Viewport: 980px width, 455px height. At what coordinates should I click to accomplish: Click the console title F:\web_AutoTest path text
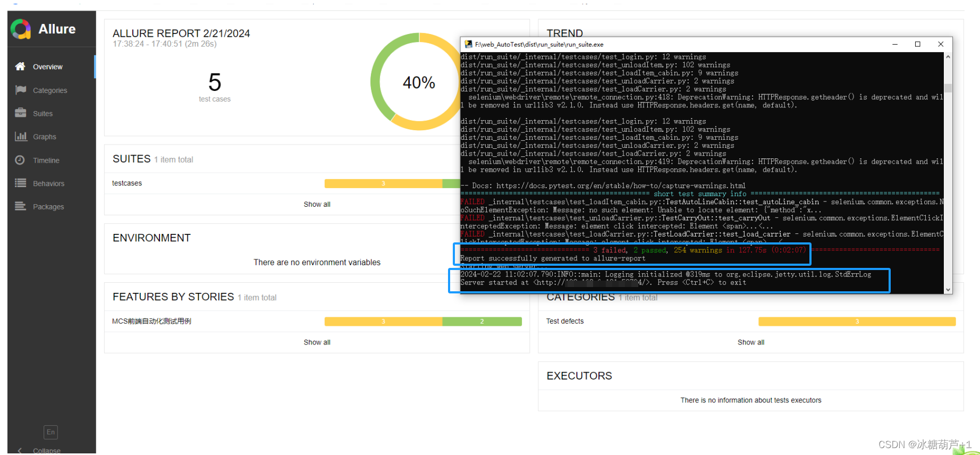point(539,45)
